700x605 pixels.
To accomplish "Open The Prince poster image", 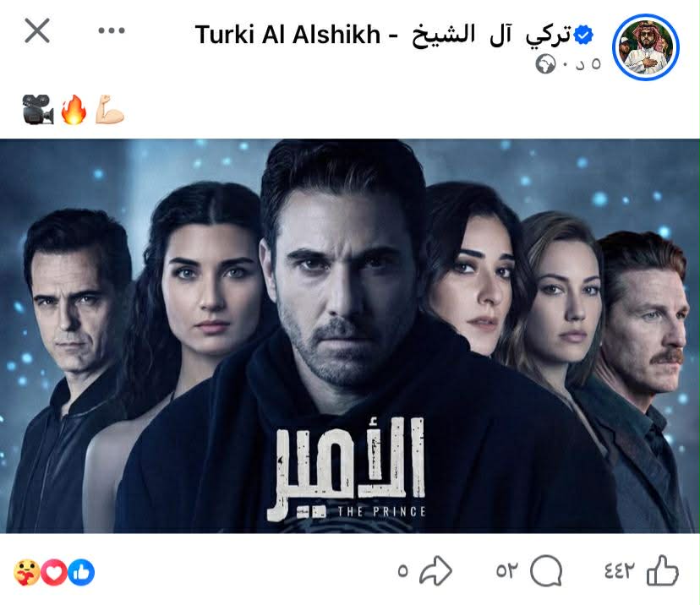I will [350, 336].
